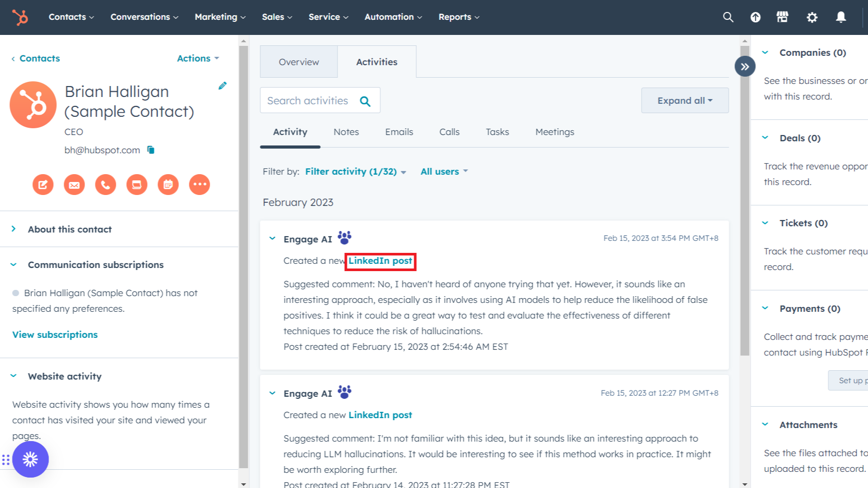Copy email address with the copy icon
Viewport: 868px width, 488px height.
pos(151,150)
